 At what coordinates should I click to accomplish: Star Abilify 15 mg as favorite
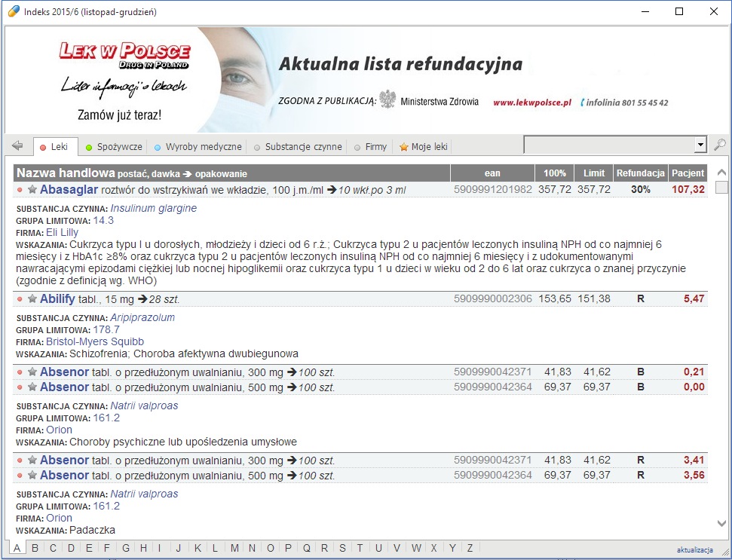(x=32, y=298)
